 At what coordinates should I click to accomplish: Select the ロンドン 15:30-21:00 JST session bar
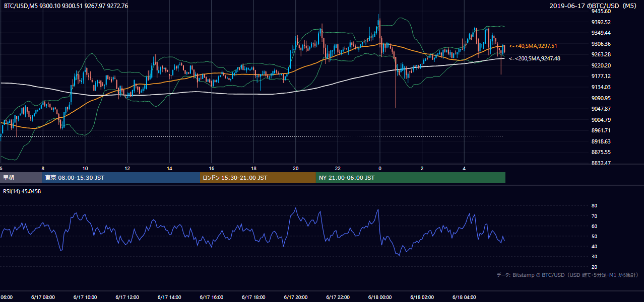pos(258,178)
